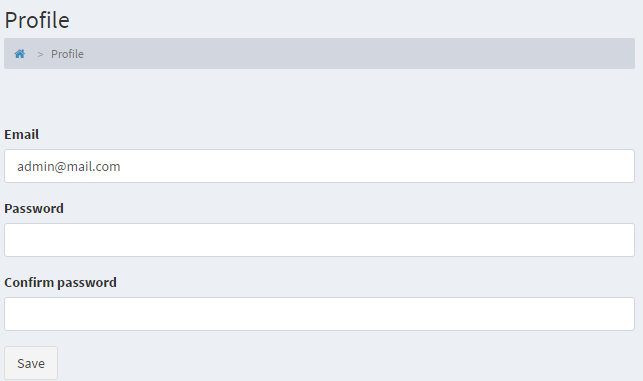Click on admin@mail.com text
Viewport: 643px width, 381px height.
coord(69,167)
